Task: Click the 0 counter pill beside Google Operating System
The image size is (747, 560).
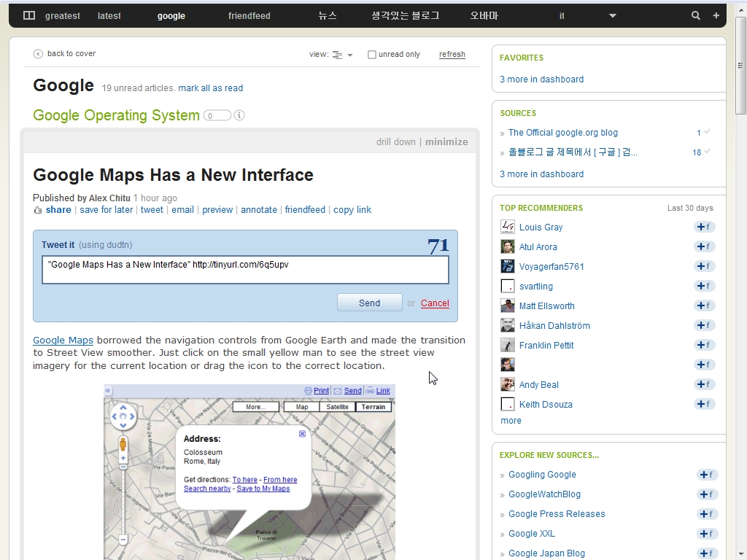Action: [217, 116]
